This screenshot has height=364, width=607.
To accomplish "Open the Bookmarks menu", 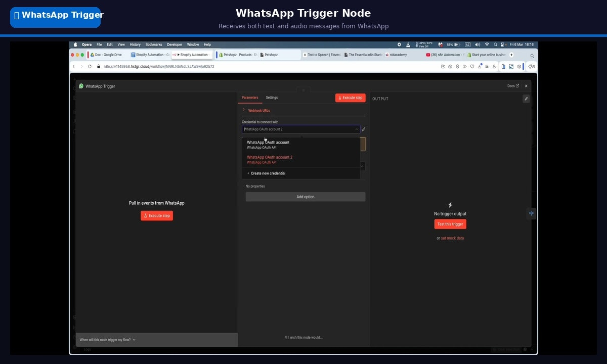I will point(153,44).
